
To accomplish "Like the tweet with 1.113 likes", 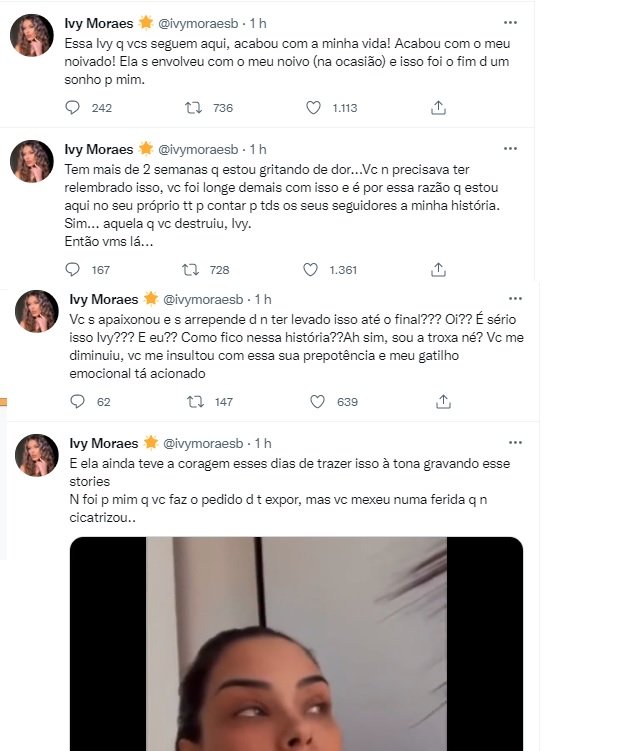I will click(x=313, y=108).
